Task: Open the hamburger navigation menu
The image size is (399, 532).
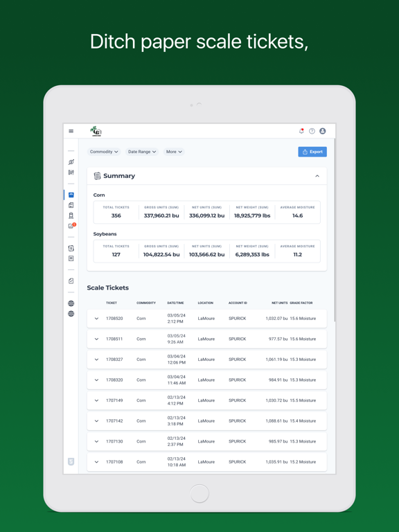Action: coord(71,131)
